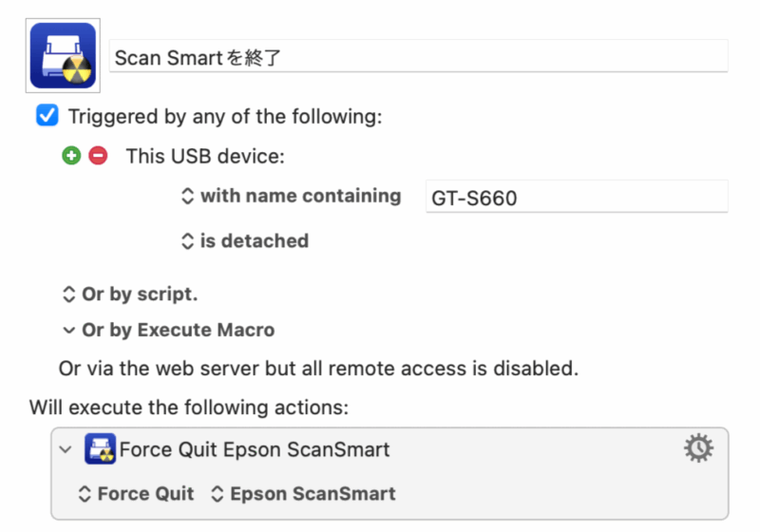Click 'Will execute the following actions:' label
Image resolution: width=760 pixels, height=532 pixels.
(189, 408)
